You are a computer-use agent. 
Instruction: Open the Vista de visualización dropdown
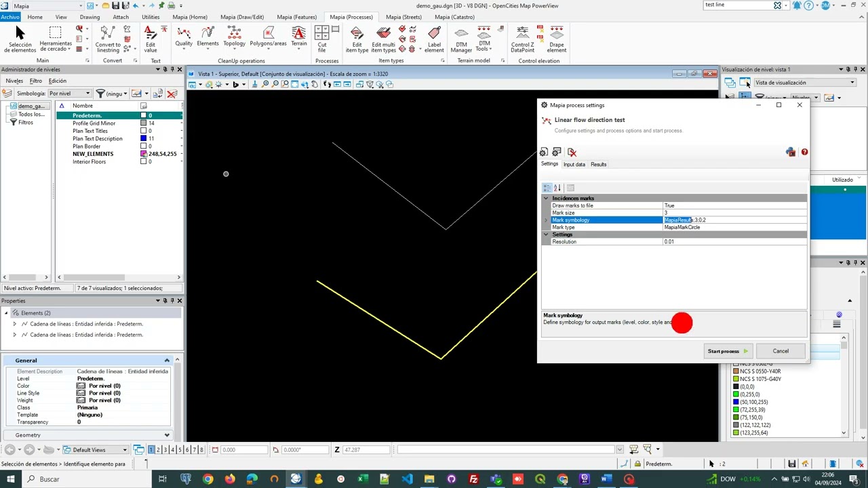point(805,83)
